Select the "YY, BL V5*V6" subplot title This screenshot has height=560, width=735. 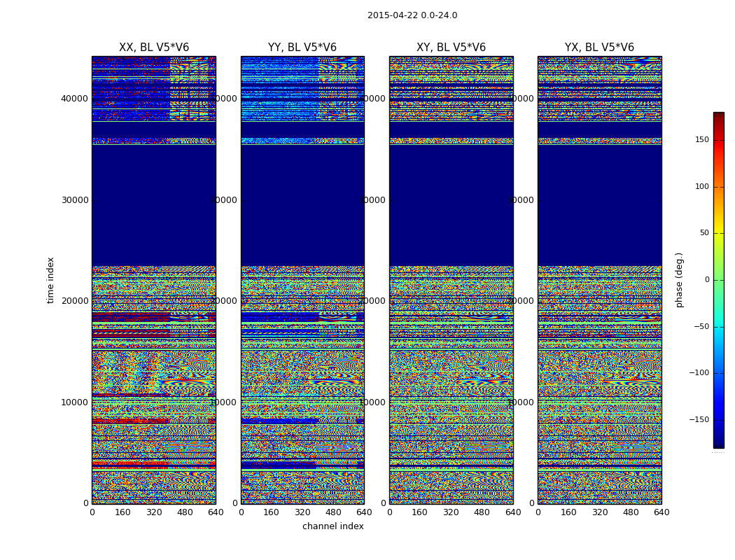[302, 48]
